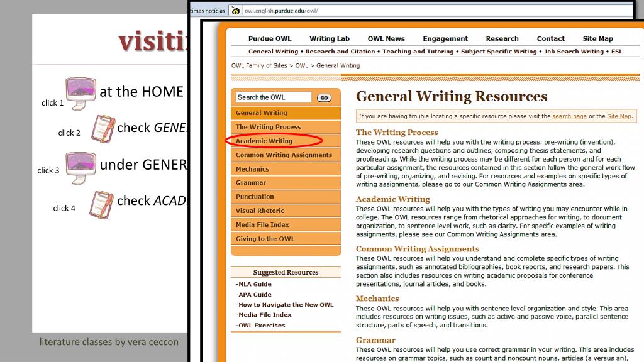Click the monitor icon next to click 1
644x362 pixels.
pos(81,93)
